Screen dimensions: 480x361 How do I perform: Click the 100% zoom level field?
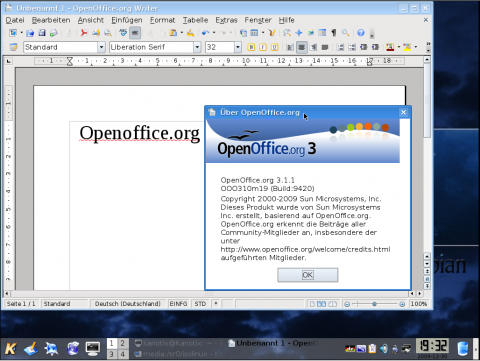[x=419, y=304]
